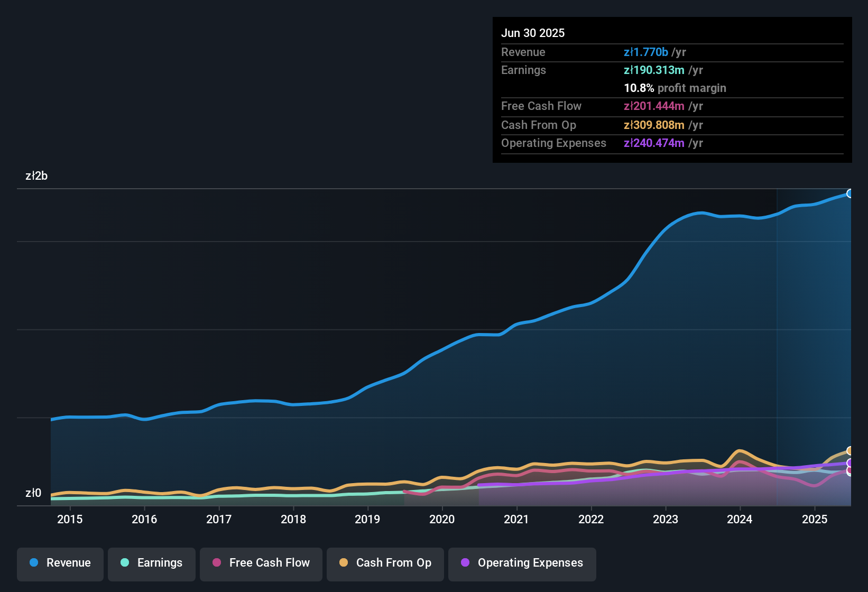Click the purple Operating Expenses legend dot
This screenshot has width=868, height=592.
465,563
